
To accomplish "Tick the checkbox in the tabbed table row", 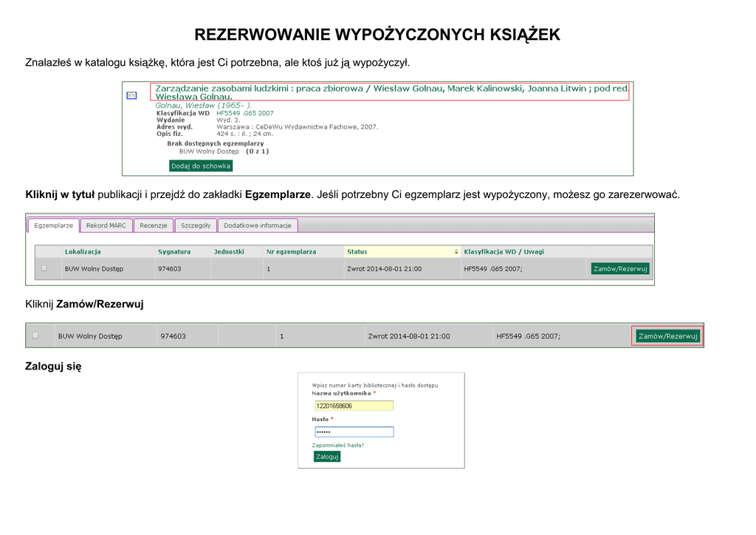I will pyautogui.click(x=44, y=268).
